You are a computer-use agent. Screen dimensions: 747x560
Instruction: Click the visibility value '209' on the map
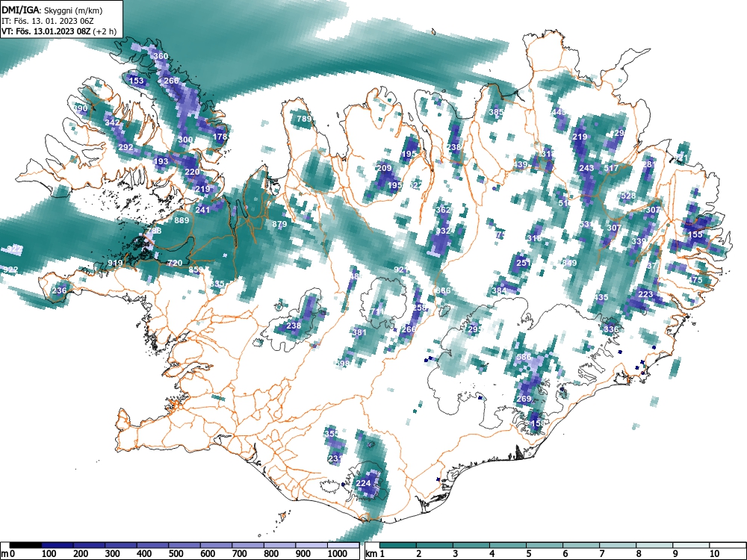(x=384, y=168)
